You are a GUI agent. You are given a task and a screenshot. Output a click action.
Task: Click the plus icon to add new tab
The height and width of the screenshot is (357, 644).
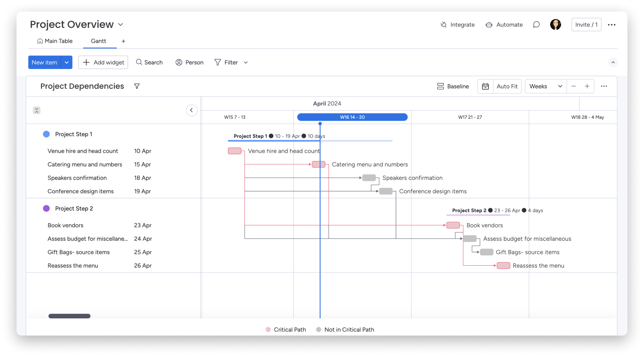click(x=124, y=41)
